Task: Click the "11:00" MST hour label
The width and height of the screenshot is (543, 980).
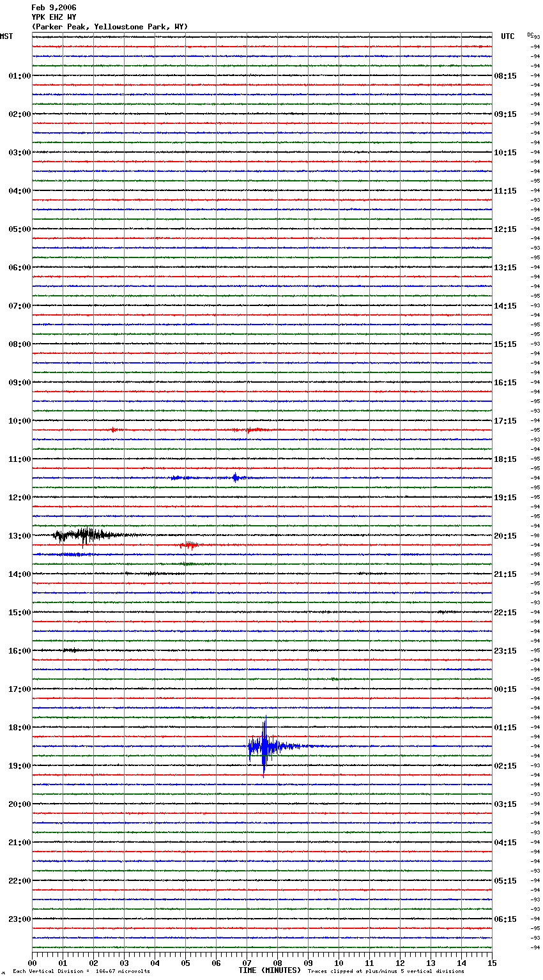Action: 20,459
